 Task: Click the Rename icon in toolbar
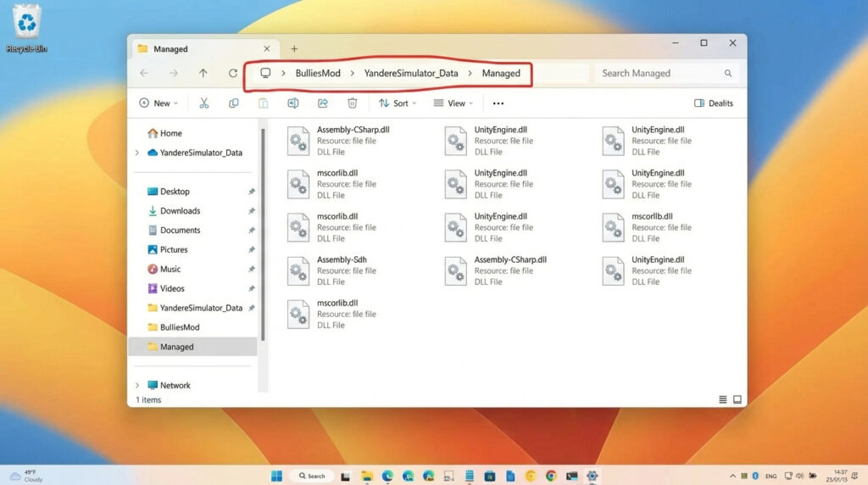point(293,103)
